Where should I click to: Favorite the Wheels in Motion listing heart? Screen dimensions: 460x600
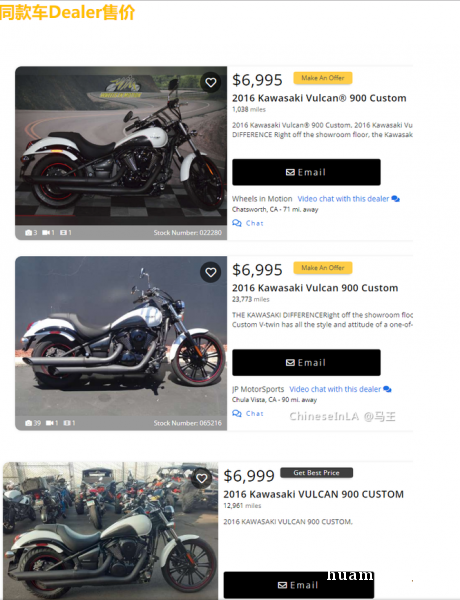point(210,82)
